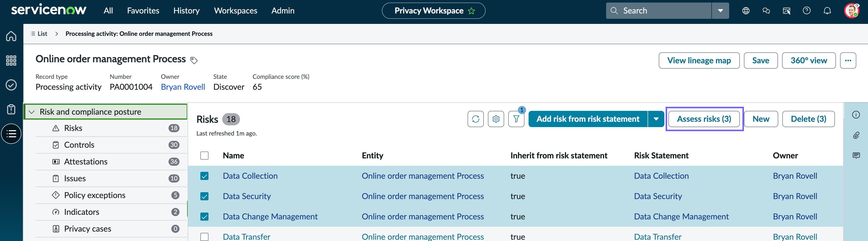Viewport: 868px width, 241px height.
Task: Open the 360° view
Action: [x=808, y=60]
